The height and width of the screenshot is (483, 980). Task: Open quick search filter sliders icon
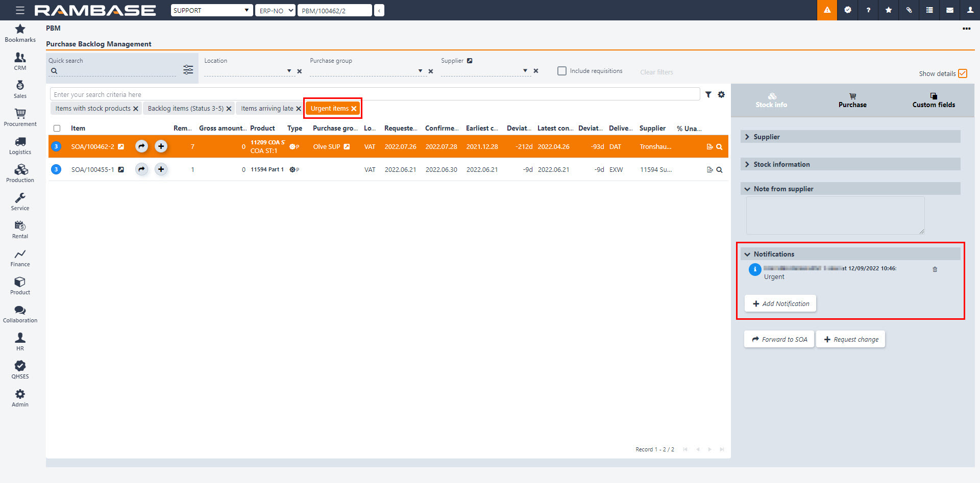pos(188,70)
